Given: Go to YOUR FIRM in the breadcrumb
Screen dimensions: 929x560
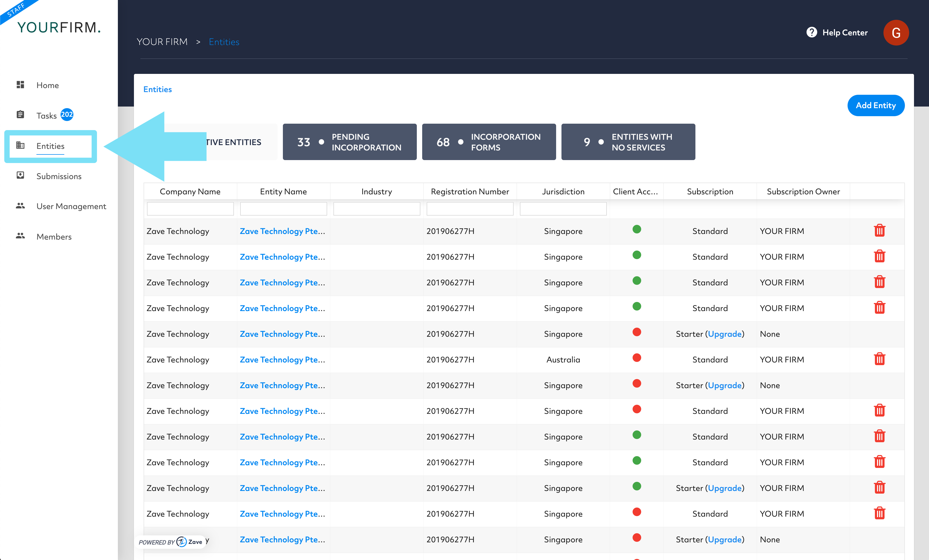Looking at the screenshot, I should 162,42.
